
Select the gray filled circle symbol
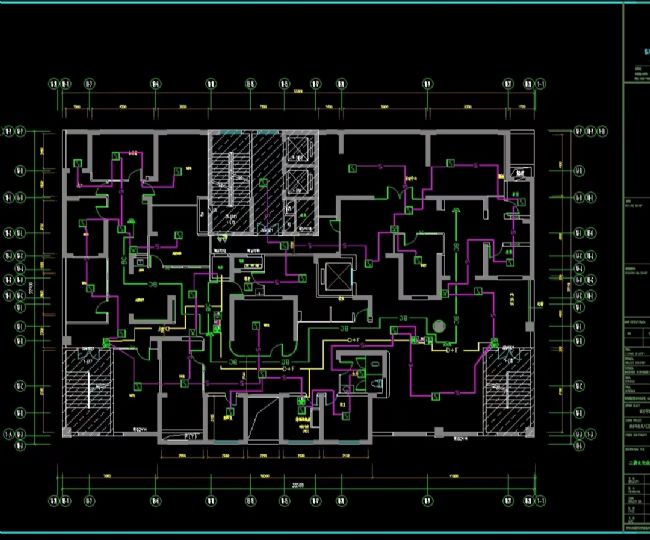tap(439, 326)
